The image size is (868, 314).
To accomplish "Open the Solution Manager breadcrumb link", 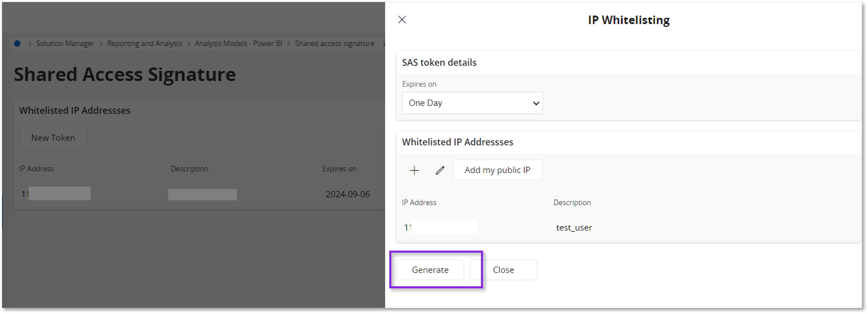I will (x=65, y=43).
